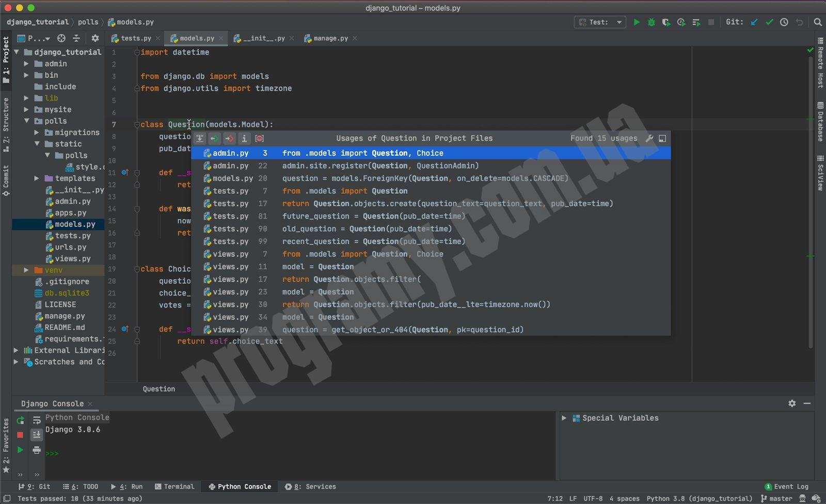Stop the Django console with red square
The height and width of the screenshot is (504, 826).
coord(20,435)
